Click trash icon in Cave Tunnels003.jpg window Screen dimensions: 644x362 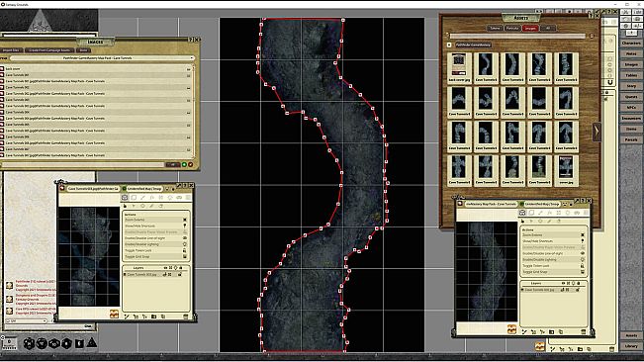pyautogui.click(x=185, y=317)
